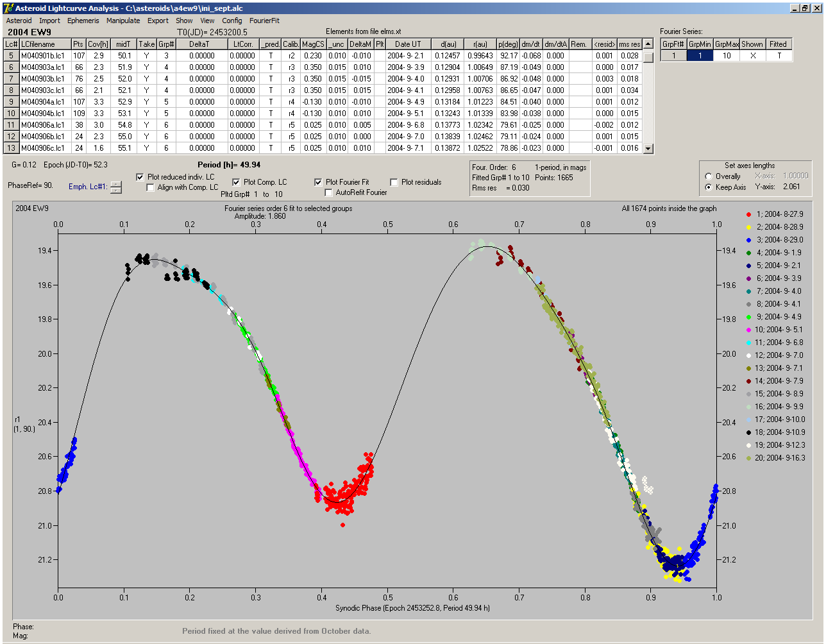This screenshot has height=644, width=826.
Task: Click the table scrollbar down arrow
Action: (x=648, y=149)
